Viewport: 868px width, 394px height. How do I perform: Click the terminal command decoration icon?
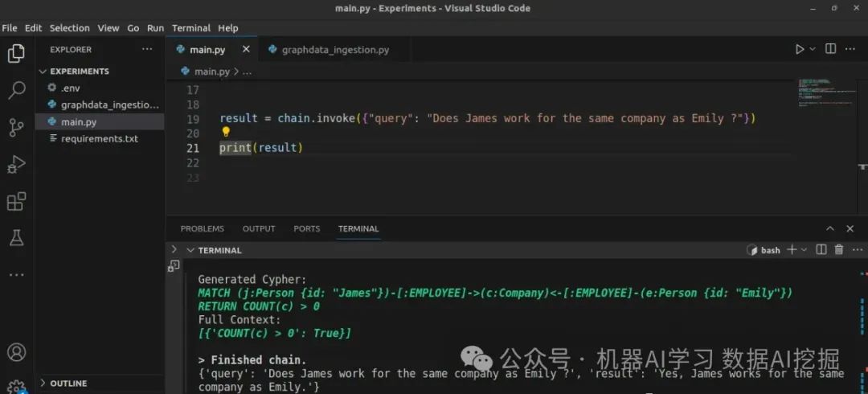174,265
